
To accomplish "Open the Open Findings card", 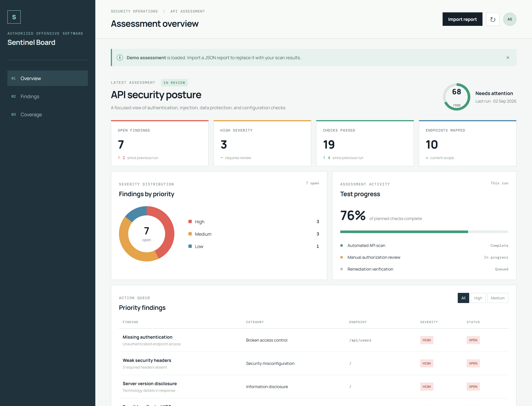I will pos(159,143).
